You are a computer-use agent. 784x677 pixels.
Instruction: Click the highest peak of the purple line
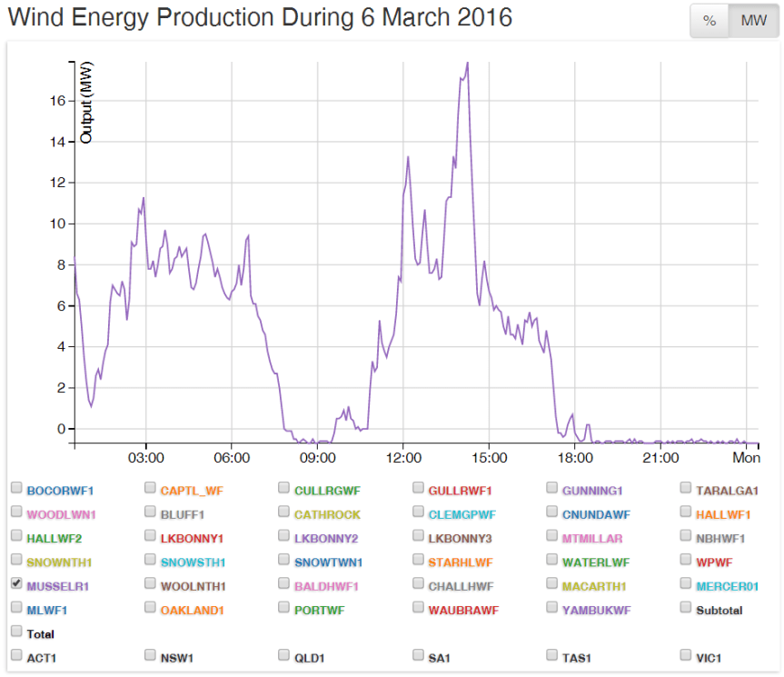pos(467,64)
